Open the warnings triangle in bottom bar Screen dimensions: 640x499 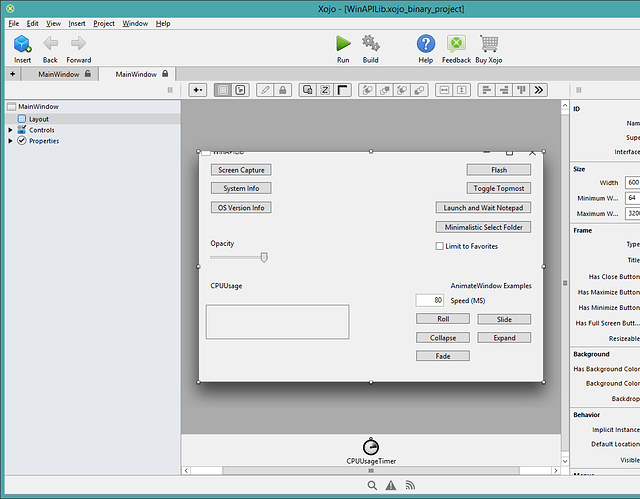pyautogui.click(x=391, y=485)
